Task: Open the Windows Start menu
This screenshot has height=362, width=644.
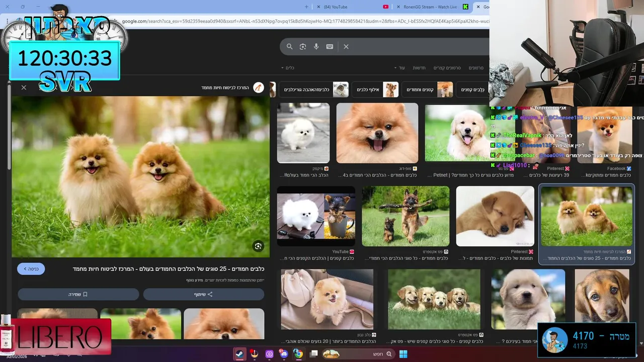Action: pyautogui.click(x=403, y=354)
